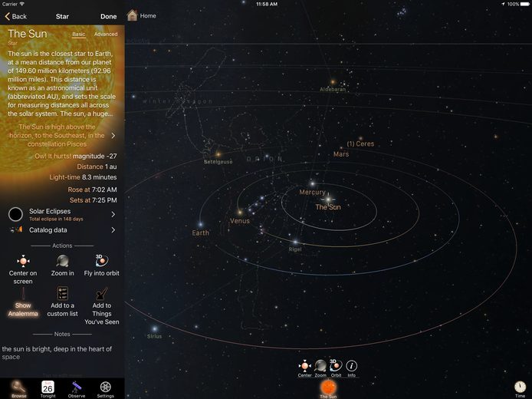The height and width of the screenshot is (399, 532).
Task: Select Venus on the sky map
Action: (240, 213)
